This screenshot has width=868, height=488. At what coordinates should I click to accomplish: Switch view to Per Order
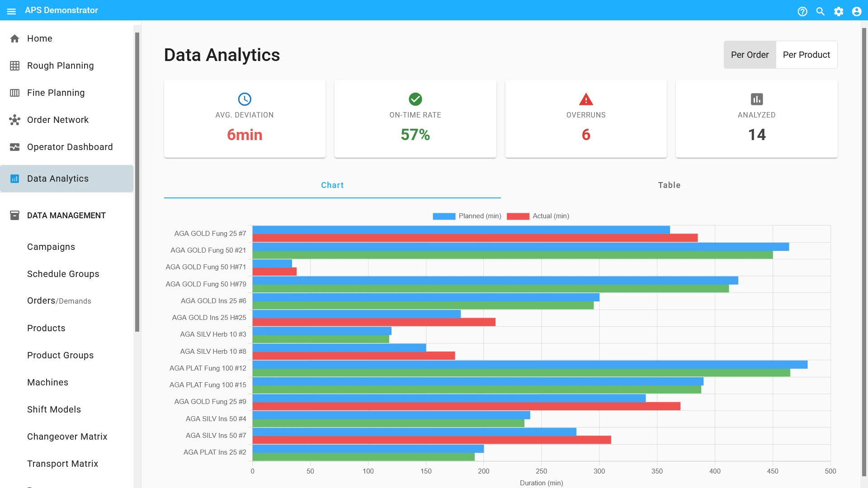tap(750, 55)
